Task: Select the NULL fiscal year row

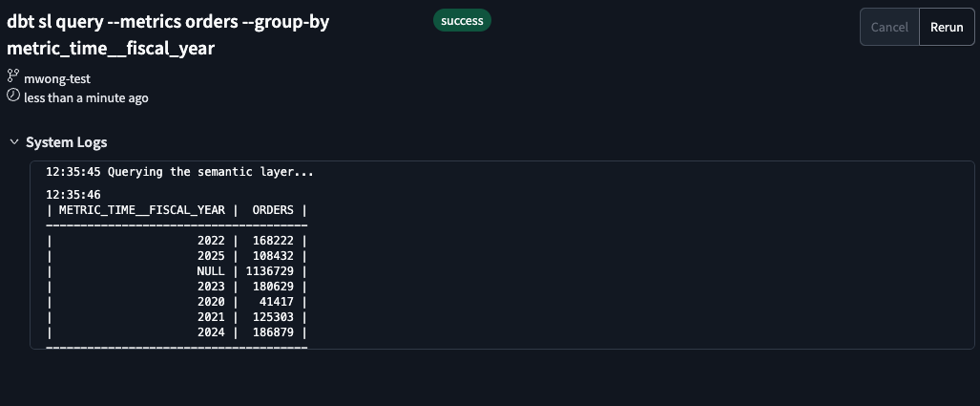Action: 211,271
